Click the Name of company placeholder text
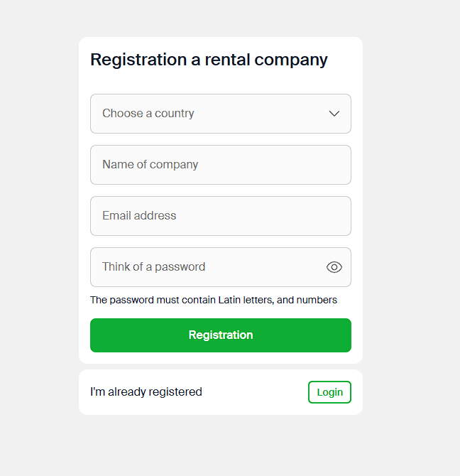The width and height of the screenshot is (460, 476). (x=150, y=165)
